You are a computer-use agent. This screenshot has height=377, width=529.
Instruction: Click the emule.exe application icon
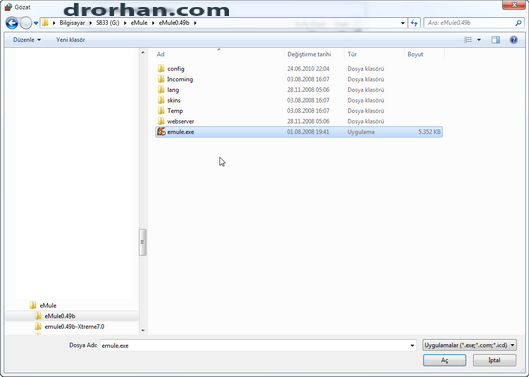coord(161,132)
